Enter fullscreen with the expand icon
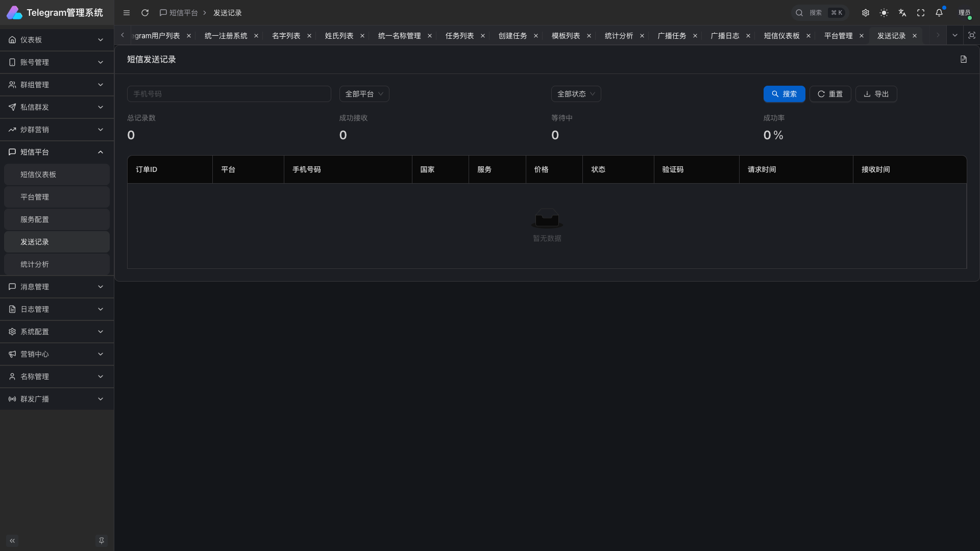 tap(921, 13)
